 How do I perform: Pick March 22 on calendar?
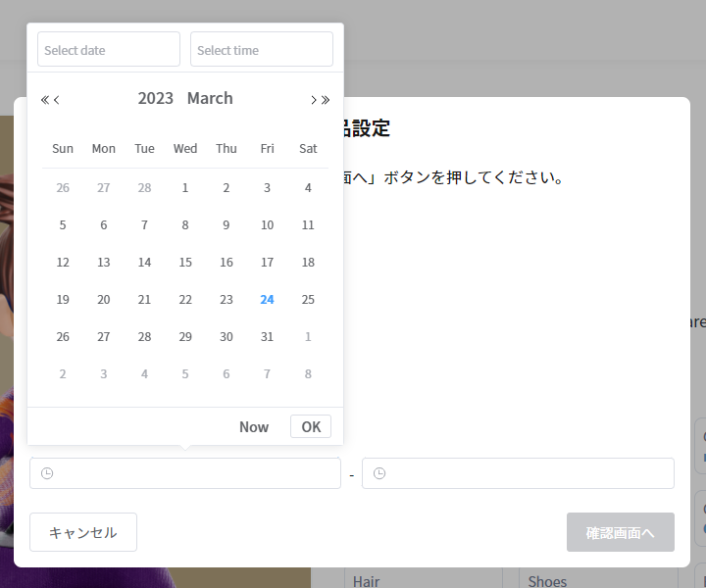(x=185, y=299)
